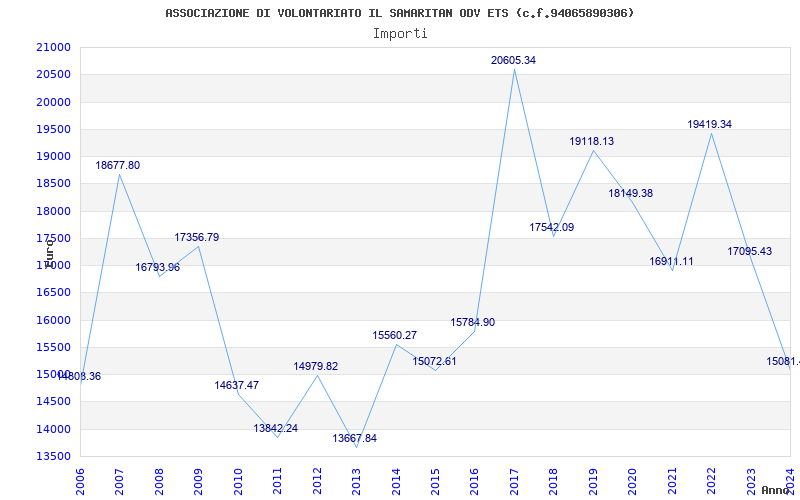Viewport: 800px width, 500px height.
Task: Click the 17356.79 value label
Action: click(x=196, y=237)
